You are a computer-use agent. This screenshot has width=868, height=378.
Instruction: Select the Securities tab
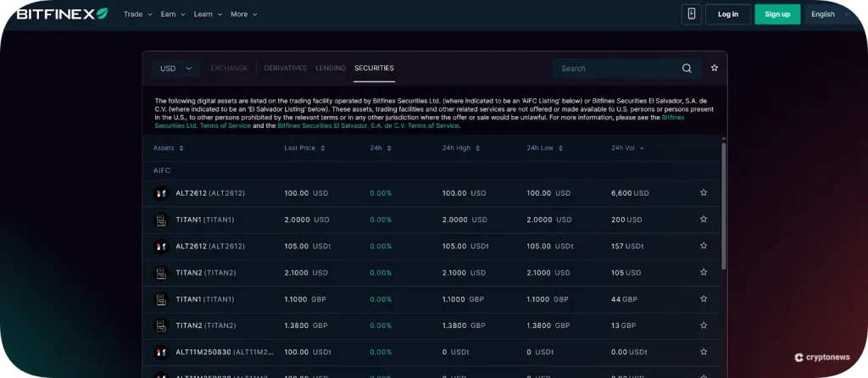[x=374, y=68]
